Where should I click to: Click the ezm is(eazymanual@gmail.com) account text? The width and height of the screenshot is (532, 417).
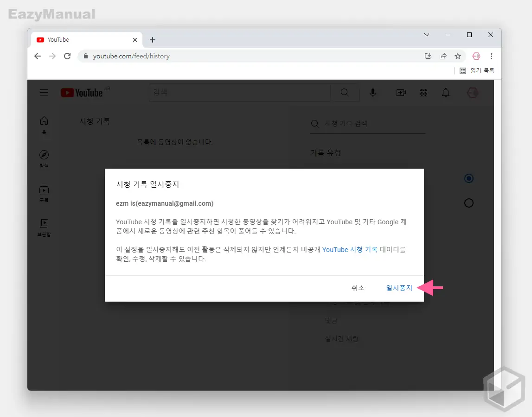click(x=165, y=203)
